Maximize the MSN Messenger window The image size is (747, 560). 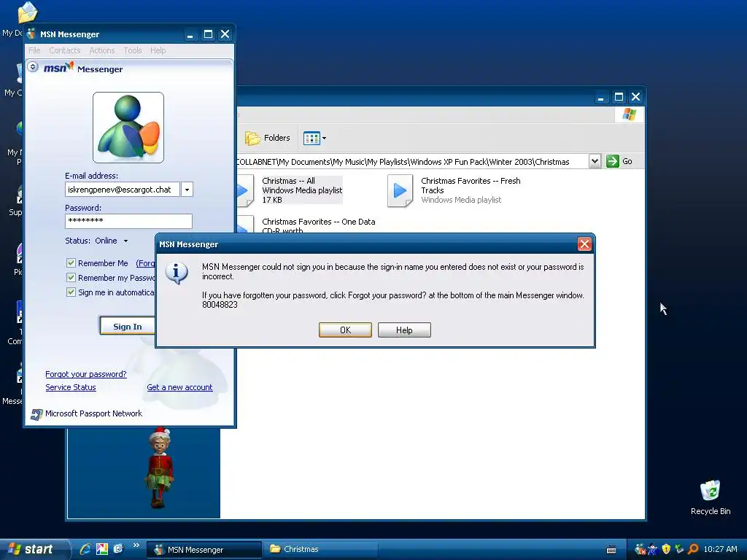coord(208,34)
